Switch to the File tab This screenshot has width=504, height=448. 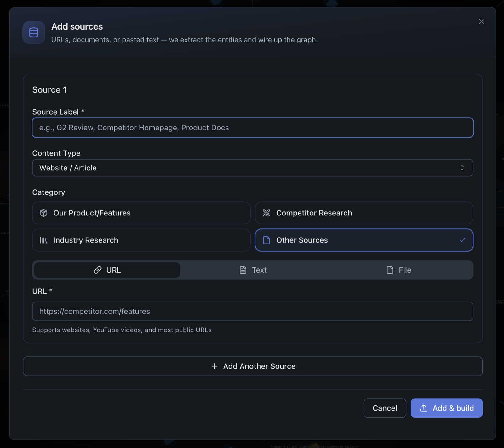coord(399,270)
